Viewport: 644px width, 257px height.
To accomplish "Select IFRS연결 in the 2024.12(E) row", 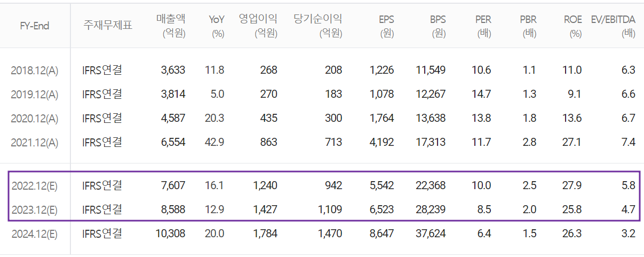I will (x=102, y=233).
